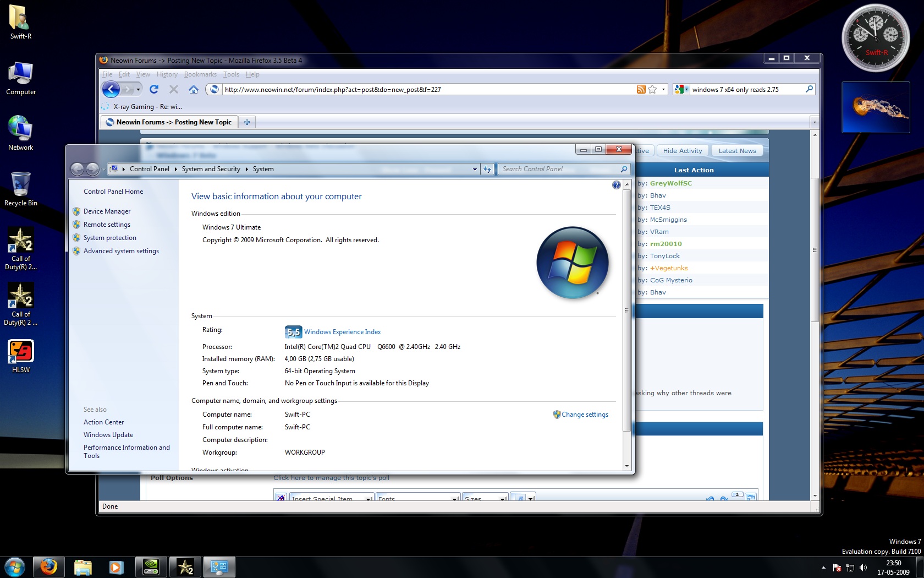Screen dimensions: 924x578
Task: Click Firefox reload page icon
Action: coord(154,89)
